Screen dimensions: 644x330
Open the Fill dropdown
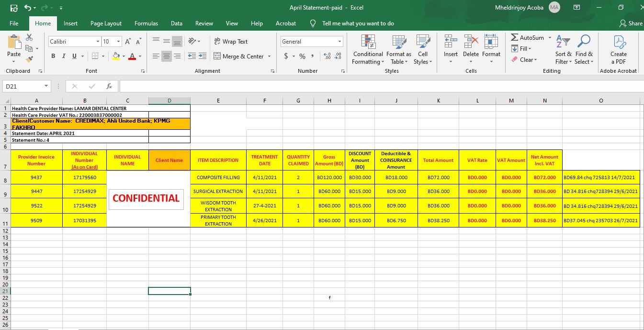[x=522, y=48]
